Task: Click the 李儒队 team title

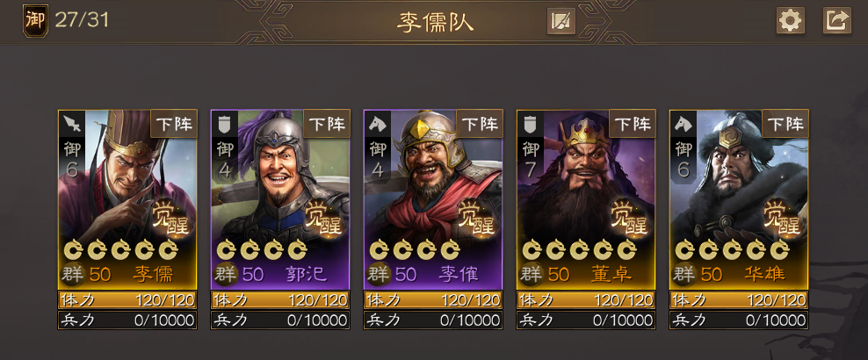Action: [435, 23]
